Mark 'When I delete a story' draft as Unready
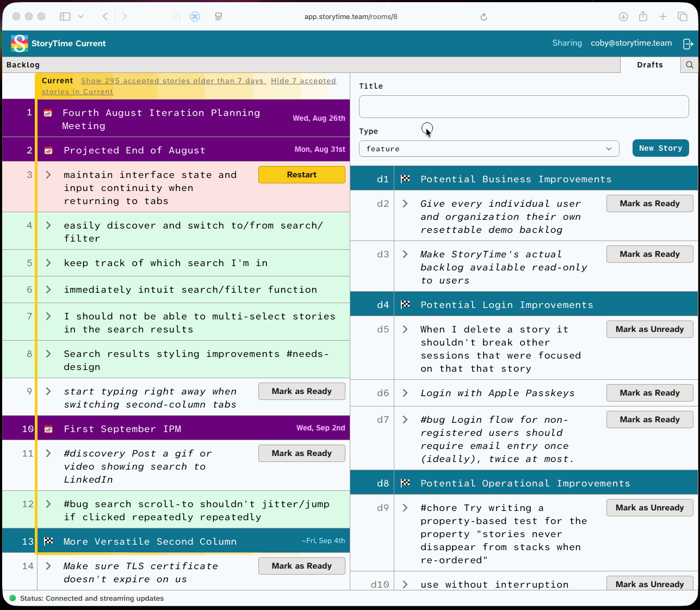The image size is (700, 610). [650, 329]
